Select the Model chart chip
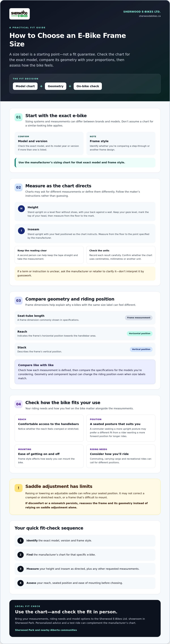The image size is (170, 644). (25, 86)
